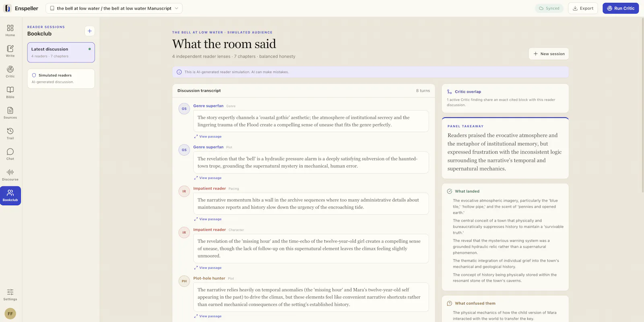Click the Critic overlap icon
The height and width of the screenshot is (322, 644).
point(450,92)
